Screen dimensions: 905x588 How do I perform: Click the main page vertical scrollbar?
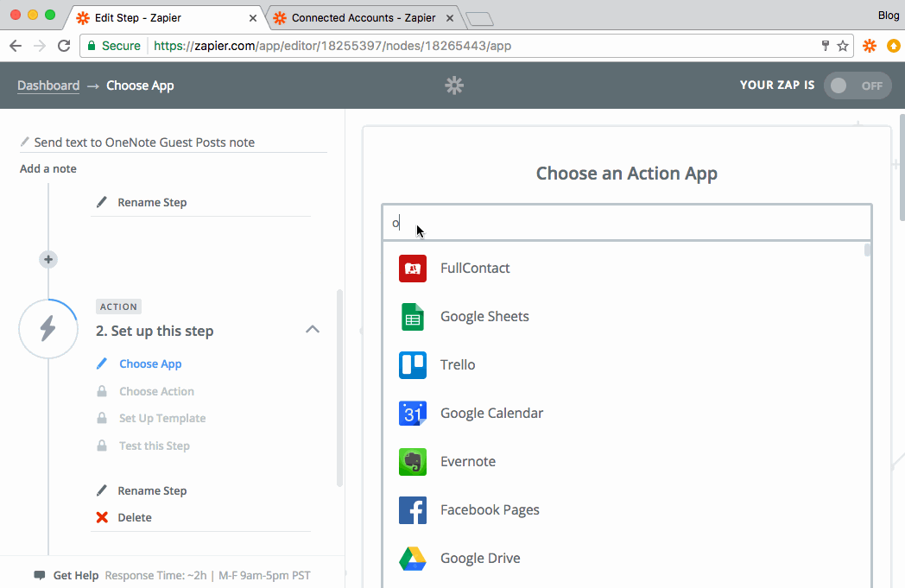902,168
